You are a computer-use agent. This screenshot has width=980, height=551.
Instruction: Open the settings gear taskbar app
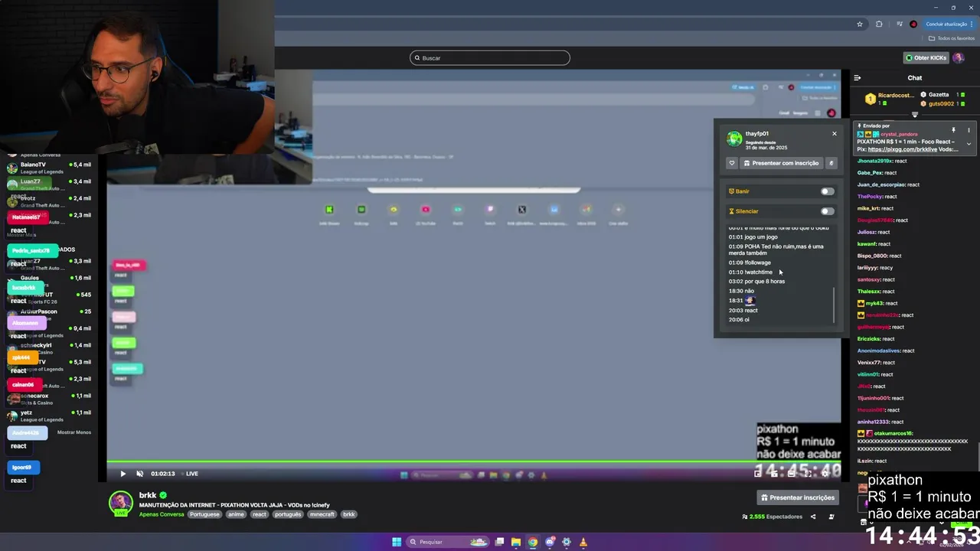coord(567,542)
